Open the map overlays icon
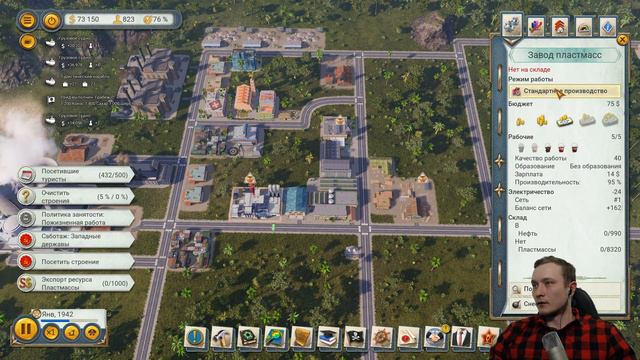This screenshot has width=640, height=360. click(275, 338)
